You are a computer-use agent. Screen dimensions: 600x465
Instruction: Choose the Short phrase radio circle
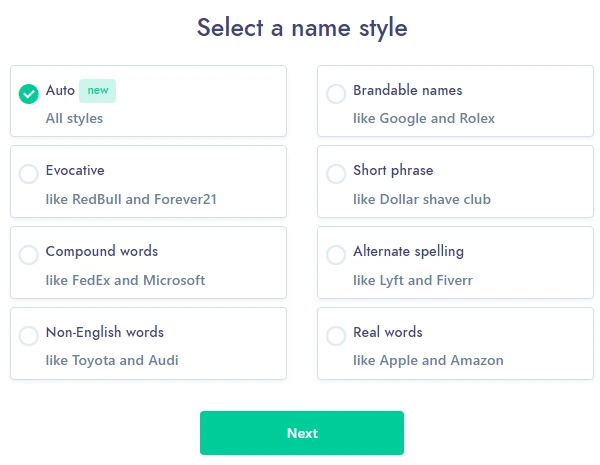coord(336,174)
